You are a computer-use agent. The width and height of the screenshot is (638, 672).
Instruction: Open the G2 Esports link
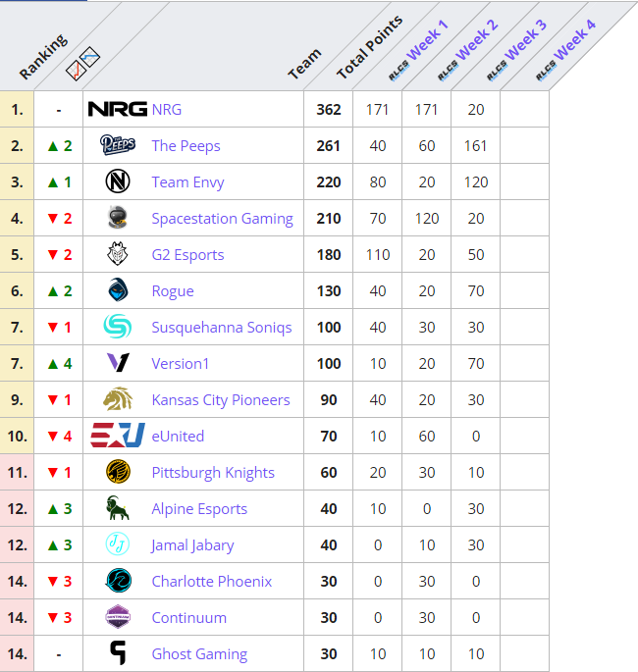[187, 254]
